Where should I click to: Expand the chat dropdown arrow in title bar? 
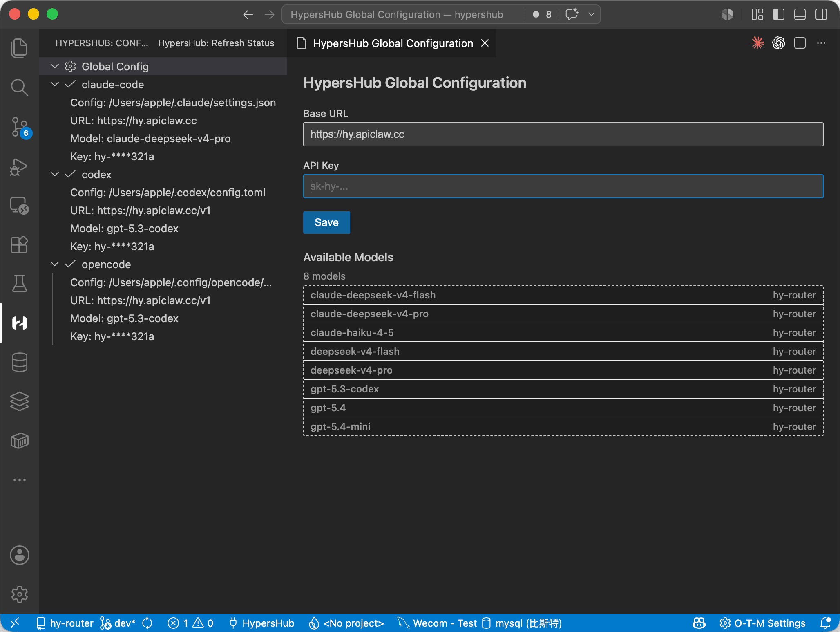click(x=591, y=14)
